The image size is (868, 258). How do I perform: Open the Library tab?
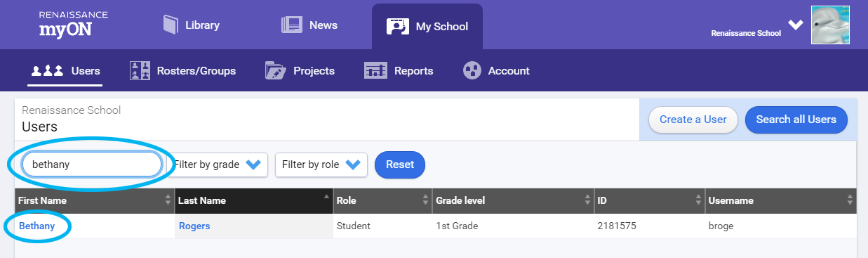pyautogui.click(x=192, y=25)
